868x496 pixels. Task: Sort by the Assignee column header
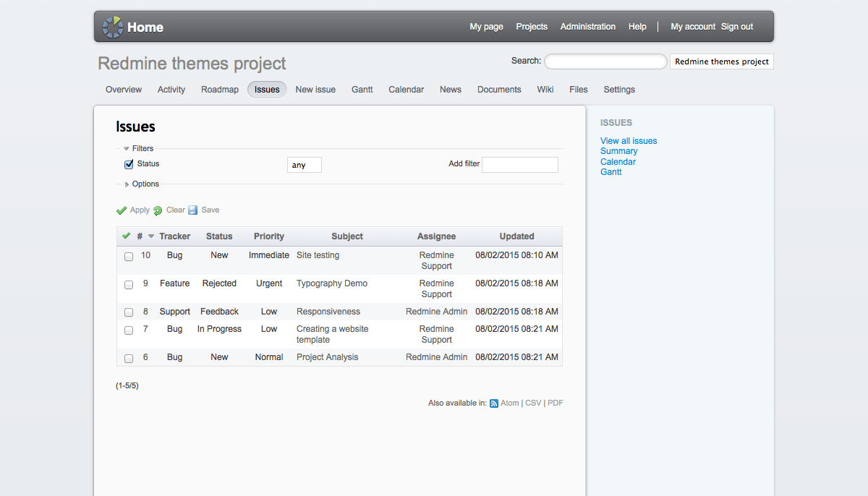(437, 236)
